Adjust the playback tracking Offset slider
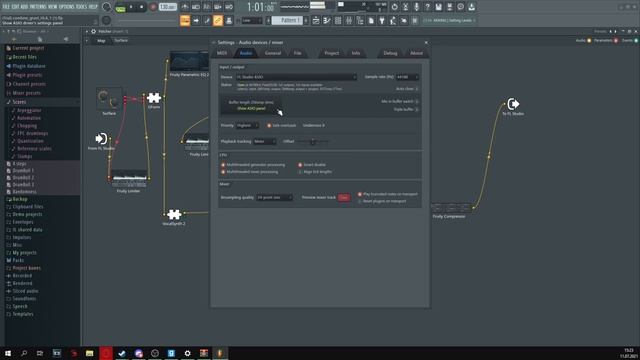 [313, 141]
